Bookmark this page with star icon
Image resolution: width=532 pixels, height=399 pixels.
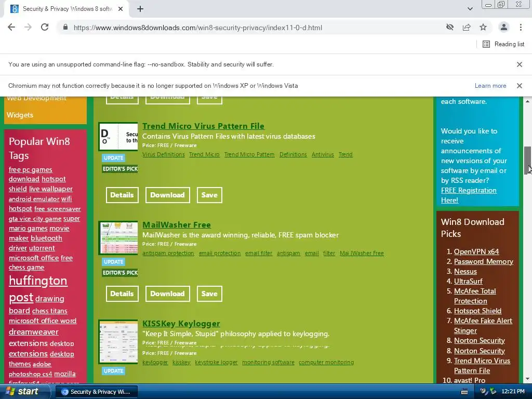point(483,27)
